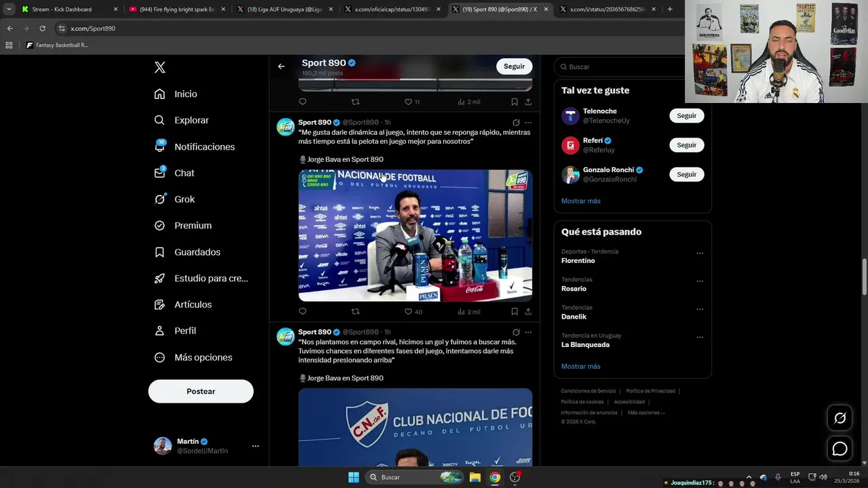
Task: Open options dots for Danelik trend
Action: click(x=700, y=309)
